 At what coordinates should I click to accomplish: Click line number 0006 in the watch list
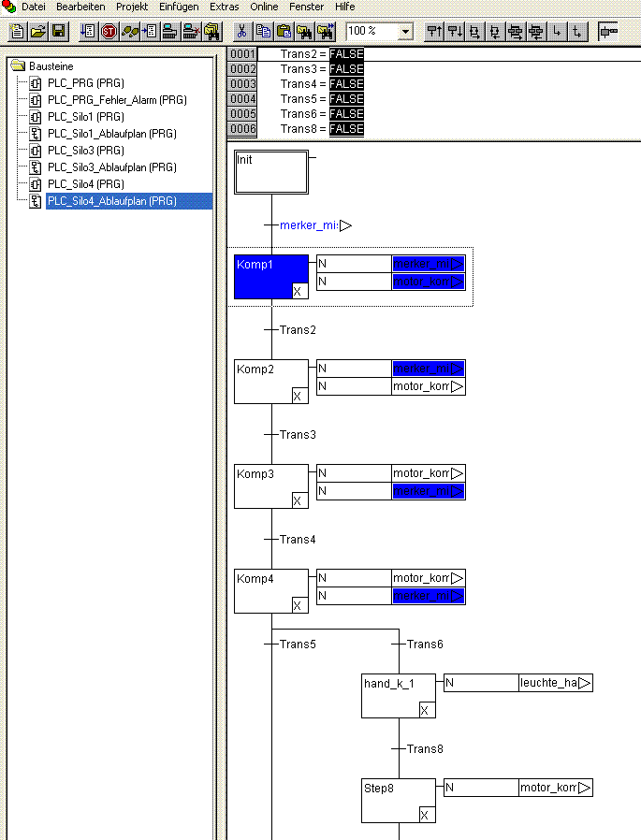point(242,129)
